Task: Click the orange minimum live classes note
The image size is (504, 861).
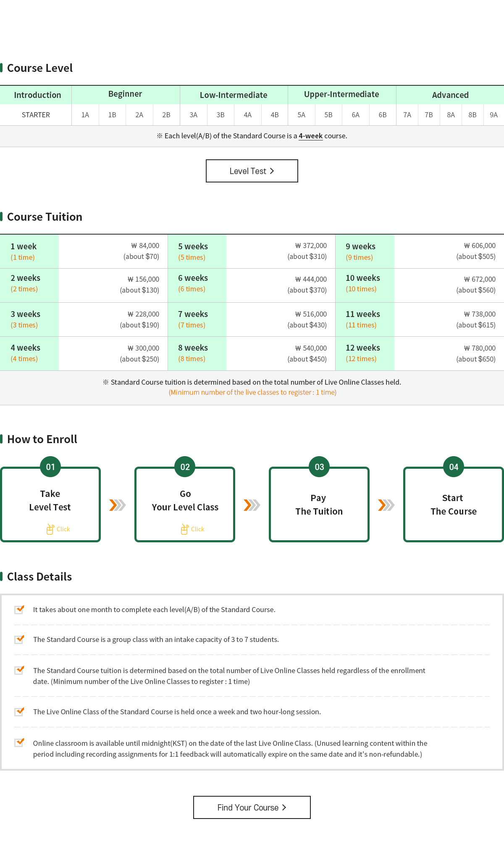Action: tap(252, 392)
